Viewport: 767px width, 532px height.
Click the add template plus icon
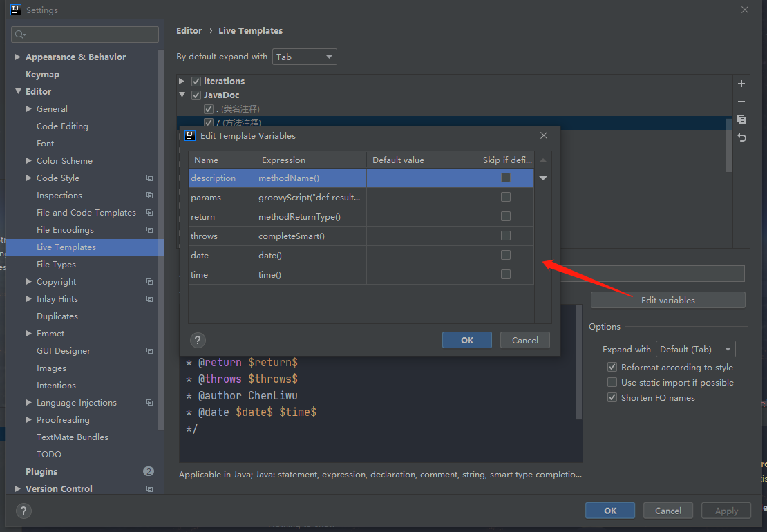click(741, 84)
